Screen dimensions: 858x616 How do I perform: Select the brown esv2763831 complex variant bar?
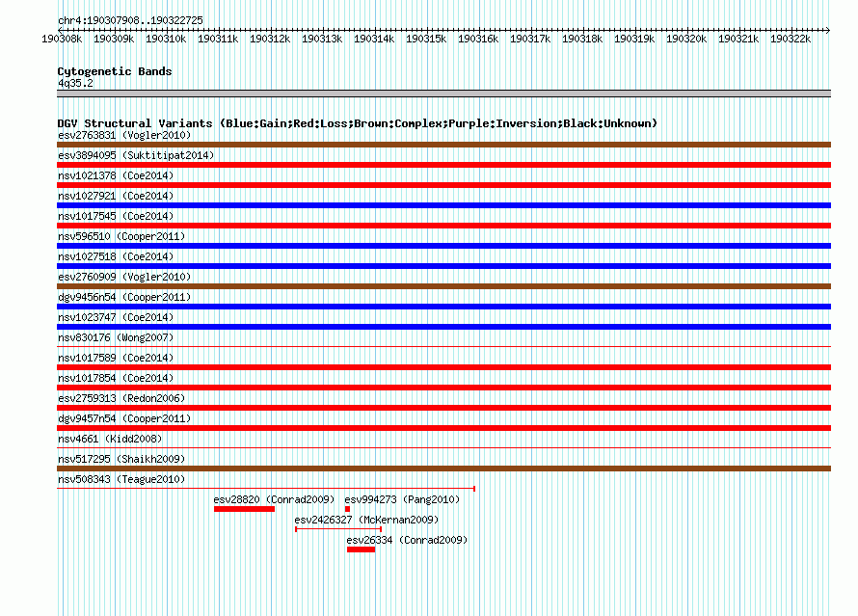443,145
